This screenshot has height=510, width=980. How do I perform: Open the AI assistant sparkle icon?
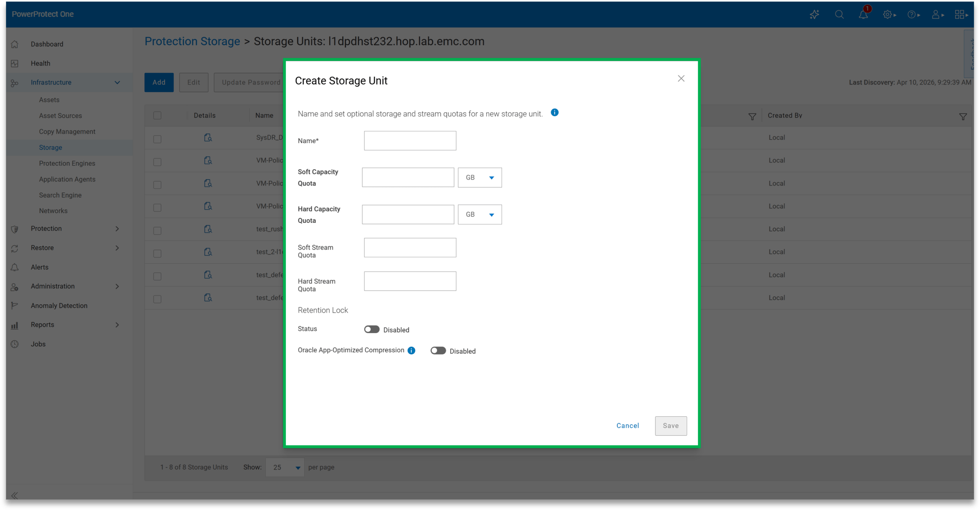[814, 15]
